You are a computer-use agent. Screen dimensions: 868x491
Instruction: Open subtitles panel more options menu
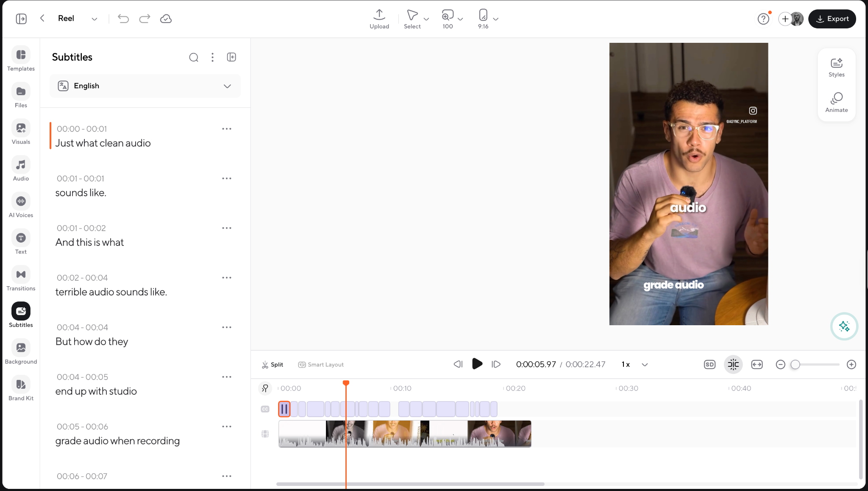[212, 57]
